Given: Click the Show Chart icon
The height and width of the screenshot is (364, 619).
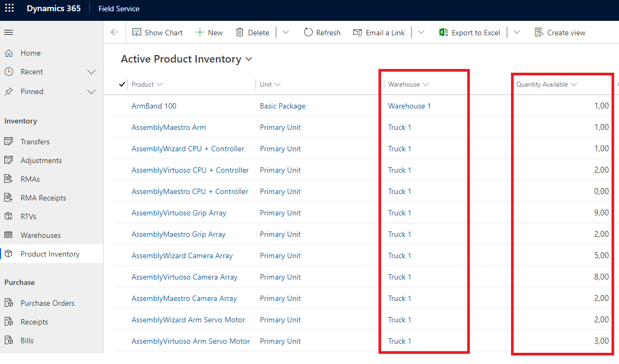Looking at the screenshot, I should tap(137, 33).
